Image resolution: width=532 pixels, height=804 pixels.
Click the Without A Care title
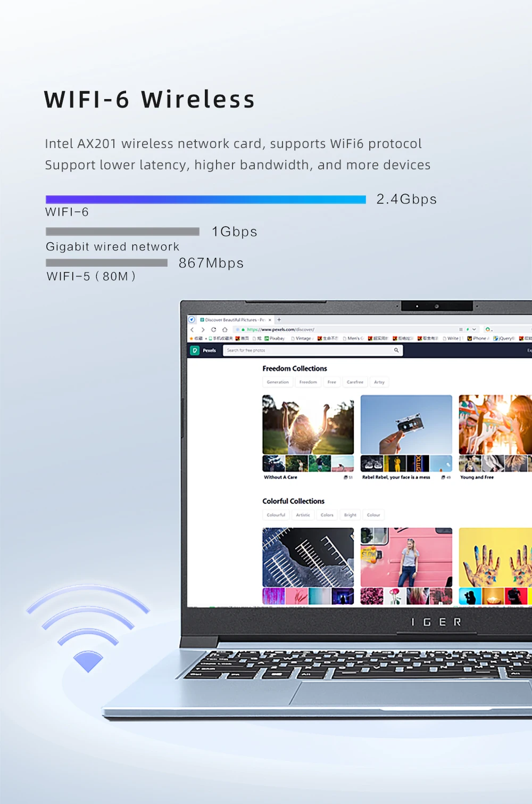pos(281,477)
